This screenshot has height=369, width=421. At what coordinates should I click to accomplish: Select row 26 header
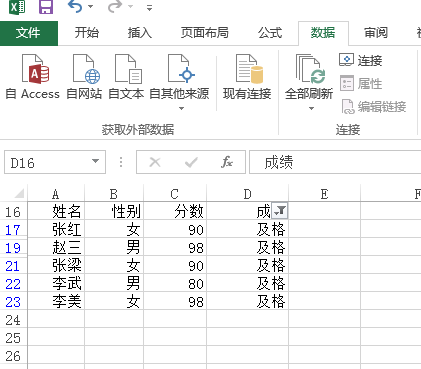coord(13,356)
